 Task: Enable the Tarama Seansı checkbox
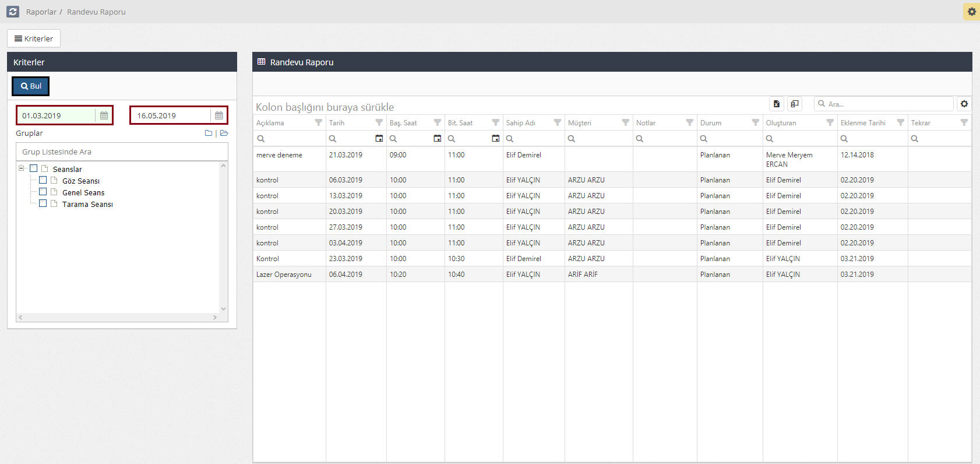[x=43, y=203]
